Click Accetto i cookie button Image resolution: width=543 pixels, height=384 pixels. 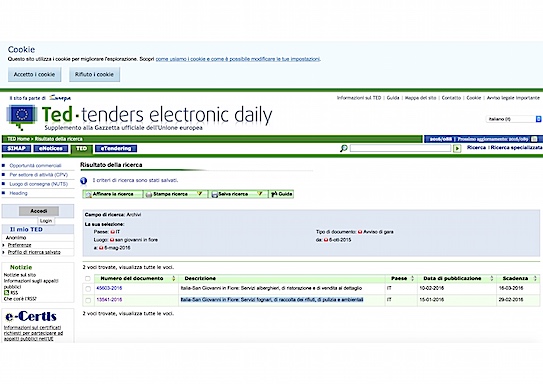pyautogui.click(x=34, y=74)
